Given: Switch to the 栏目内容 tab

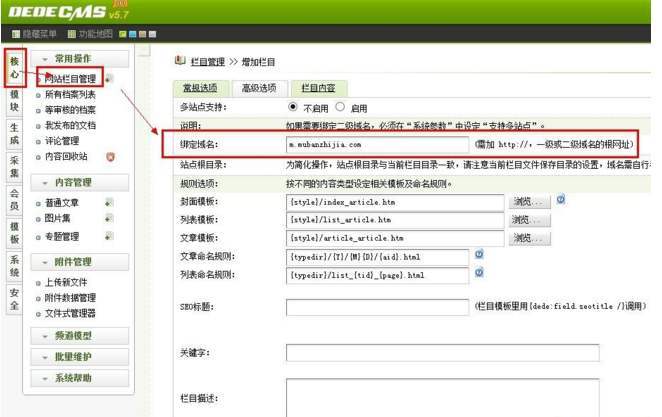Looking at the screenshot, I should (318, 88).
